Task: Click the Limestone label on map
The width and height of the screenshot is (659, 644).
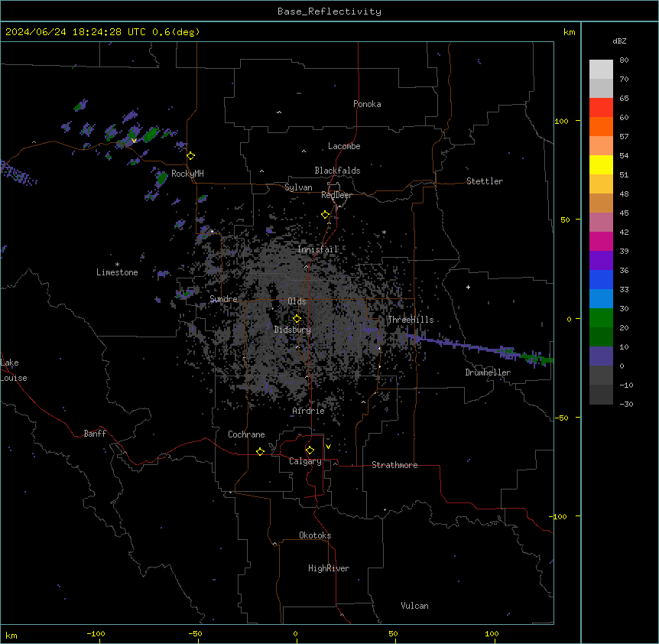Action: [x=117, y=272]
